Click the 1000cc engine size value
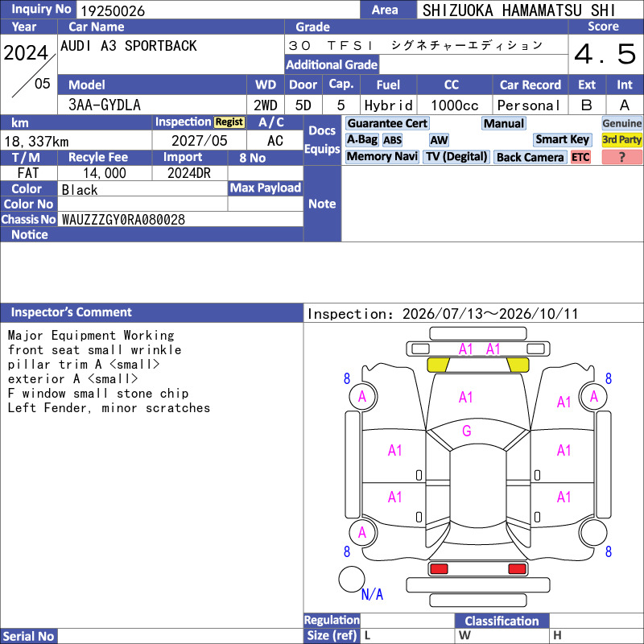Screen dimensions: 644x644 (x=455, y=105)
